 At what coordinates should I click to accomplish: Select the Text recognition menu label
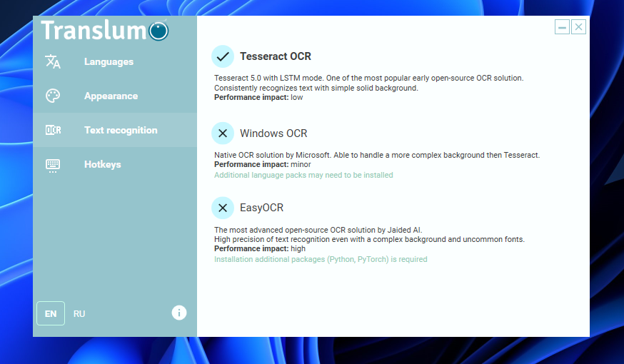point(121,131)
